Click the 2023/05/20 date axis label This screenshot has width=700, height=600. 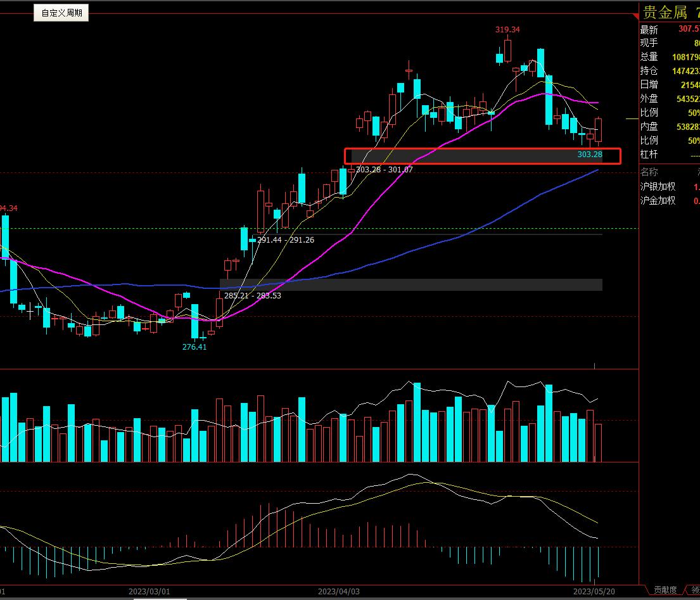click(594, 592)
